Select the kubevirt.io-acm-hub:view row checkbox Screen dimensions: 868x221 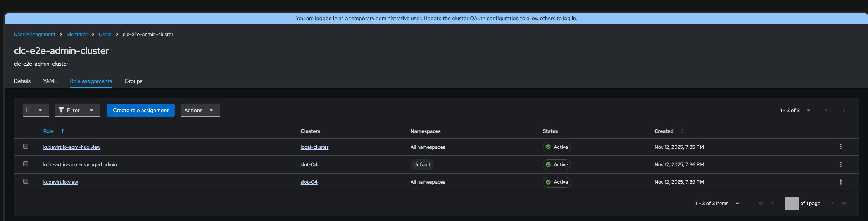pyautogui.click(x=26, y=147)
